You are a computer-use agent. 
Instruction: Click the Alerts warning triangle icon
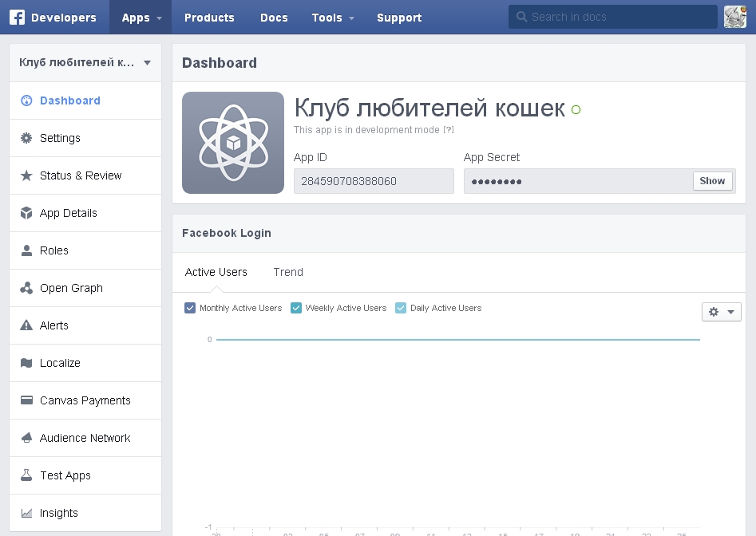(x=26, y=325)
